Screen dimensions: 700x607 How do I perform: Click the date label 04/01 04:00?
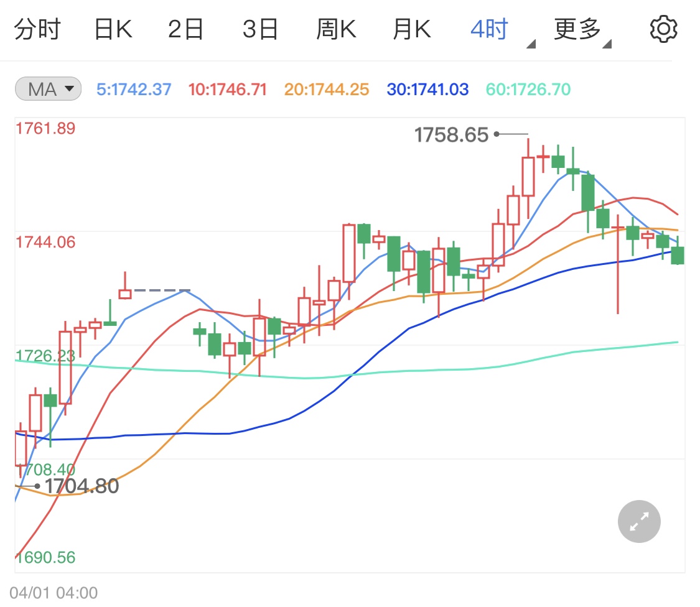[x=54, y=593]
